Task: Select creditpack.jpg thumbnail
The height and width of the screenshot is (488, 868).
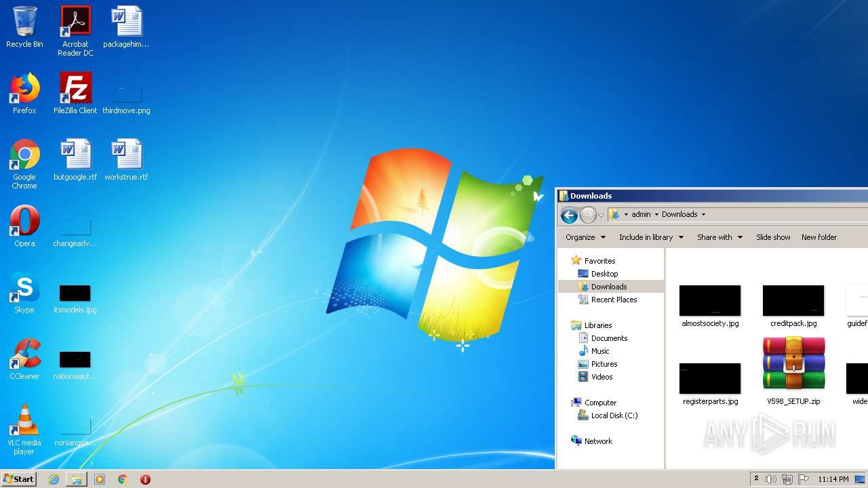Action: 793,306
